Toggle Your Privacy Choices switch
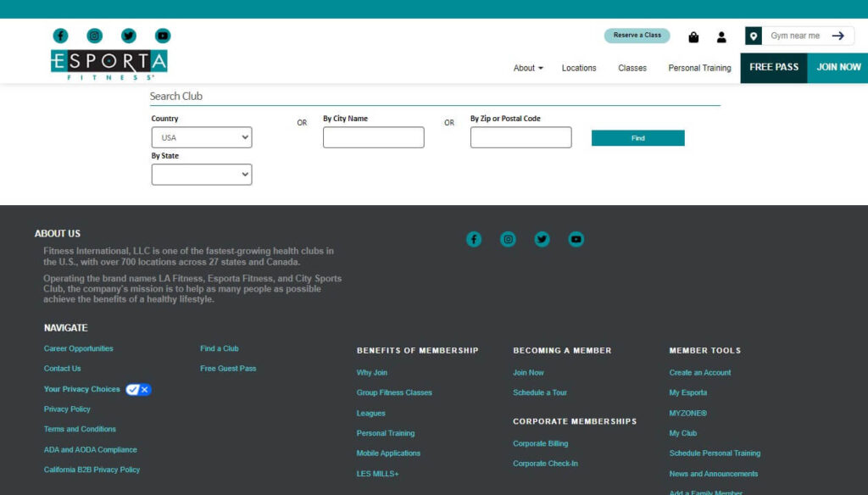 coord(138,389)
